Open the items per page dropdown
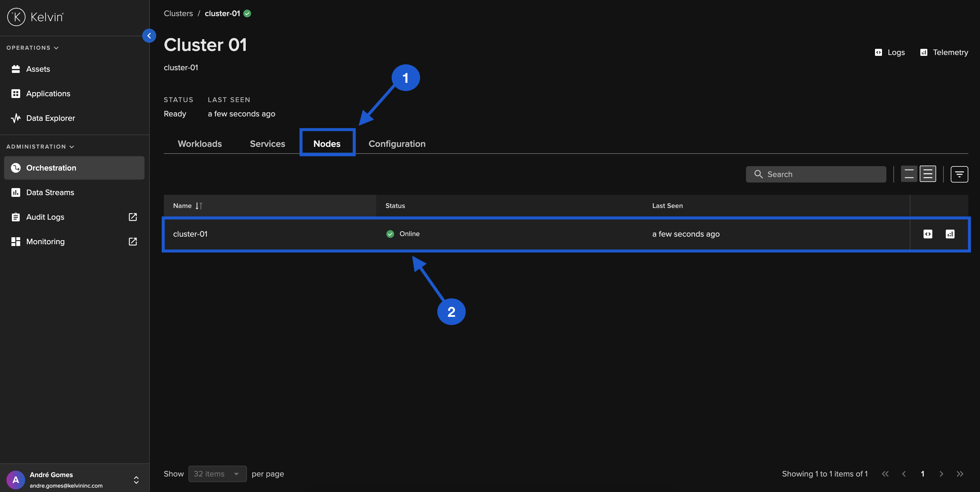 (217, 474)
